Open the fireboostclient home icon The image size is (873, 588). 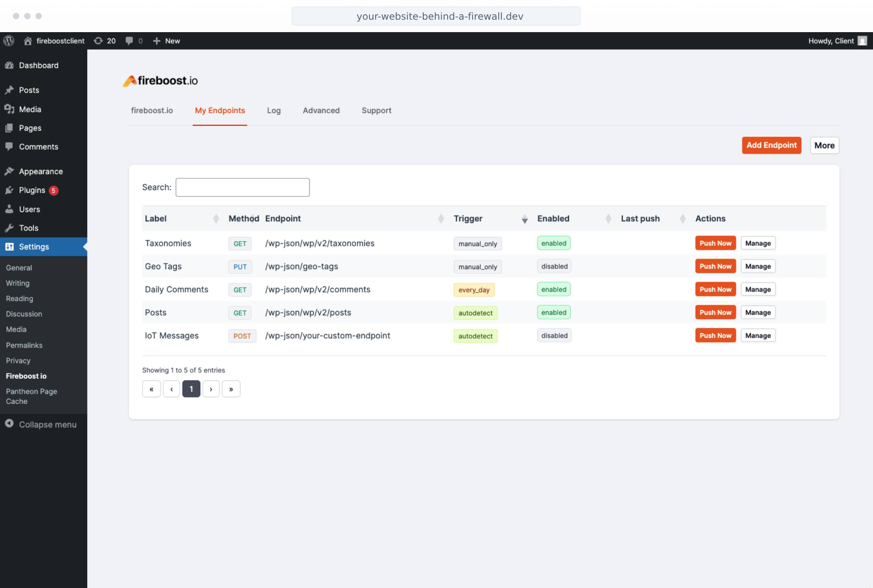28,41
